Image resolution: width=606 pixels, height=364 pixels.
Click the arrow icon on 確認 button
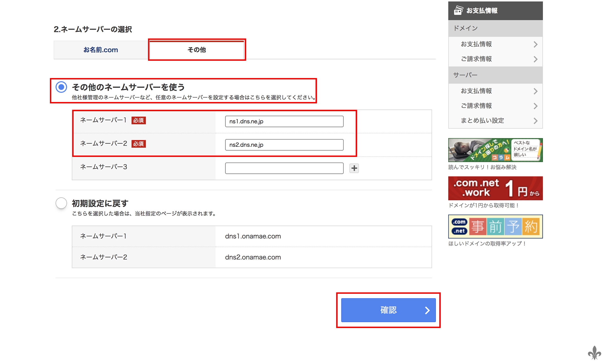tap(427, 310)
